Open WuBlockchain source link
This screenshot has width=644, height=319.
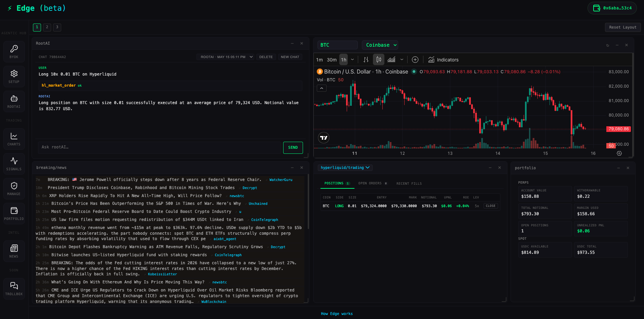point(214,302)
